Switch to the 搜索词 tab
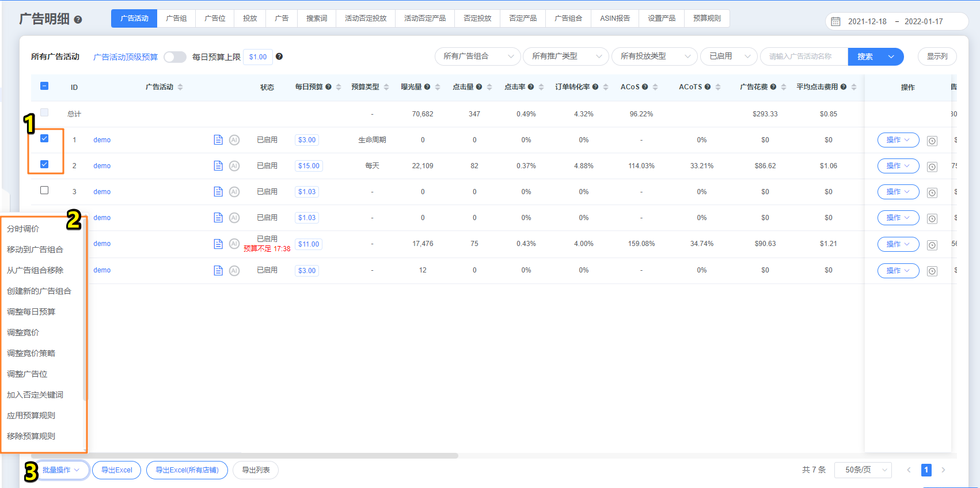 click(x=317, y=18)
